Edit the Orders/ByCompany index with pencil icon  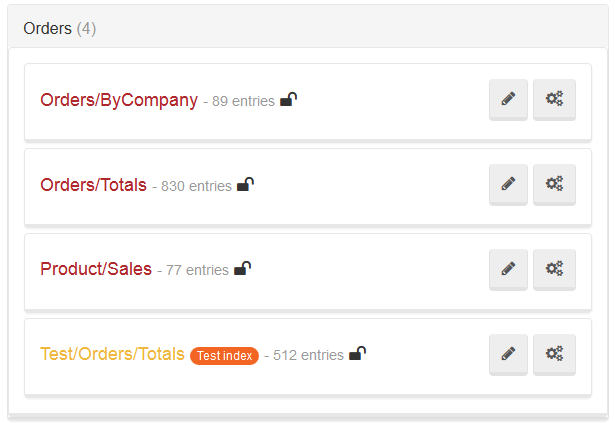point(508,99)
